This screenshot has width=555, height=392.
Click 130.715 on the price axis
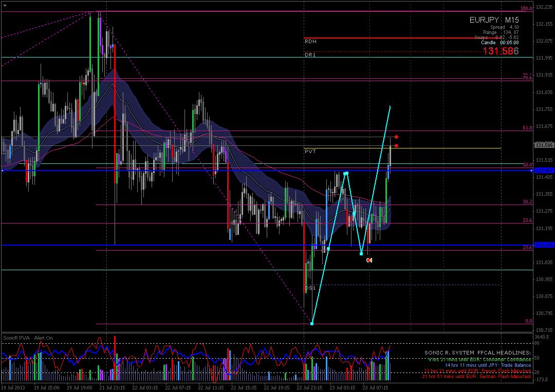(x=544, y=330)
